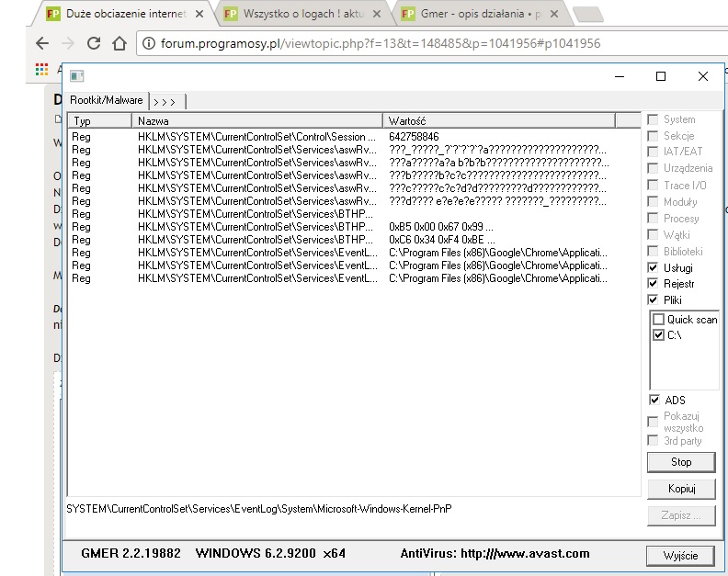The height and width of the screenshot is (576, 728).
Task: Maximize the GMER window
Action: pos(661,76)
